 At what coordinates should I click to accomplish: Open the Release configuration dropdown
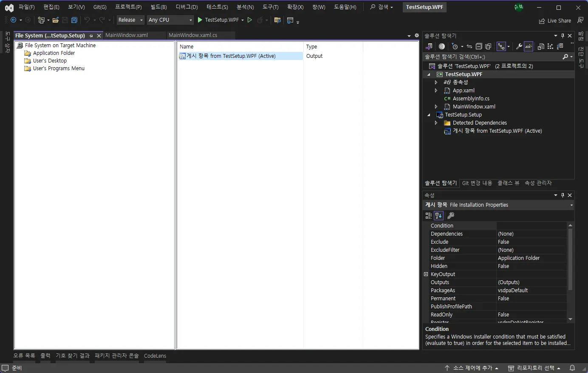tap(130, 20)
